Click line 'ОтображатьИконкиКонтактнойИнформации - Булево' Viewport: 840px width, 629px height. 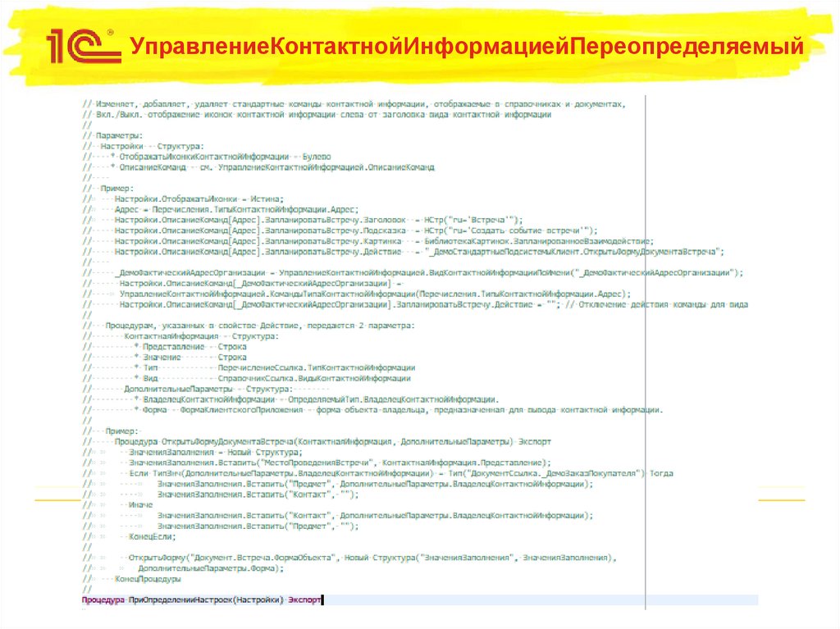point(207,157)
